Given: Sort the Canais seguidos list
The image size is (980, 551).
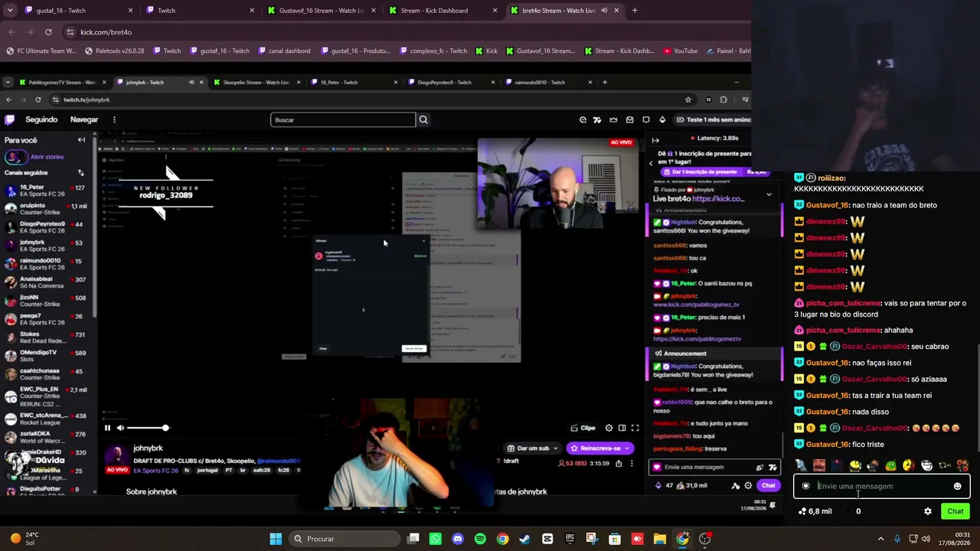Looking at the screenshot, I should point(80,173).
